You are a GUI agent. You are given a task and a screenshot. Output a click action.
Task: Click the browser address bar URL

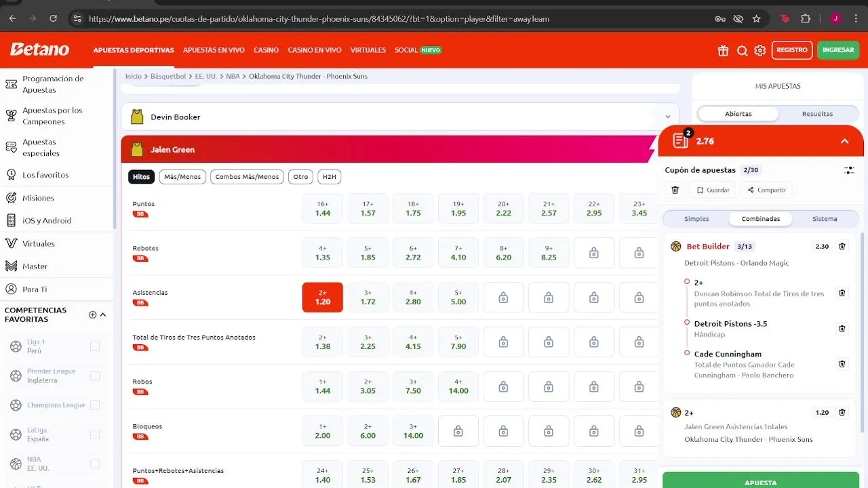319,19
